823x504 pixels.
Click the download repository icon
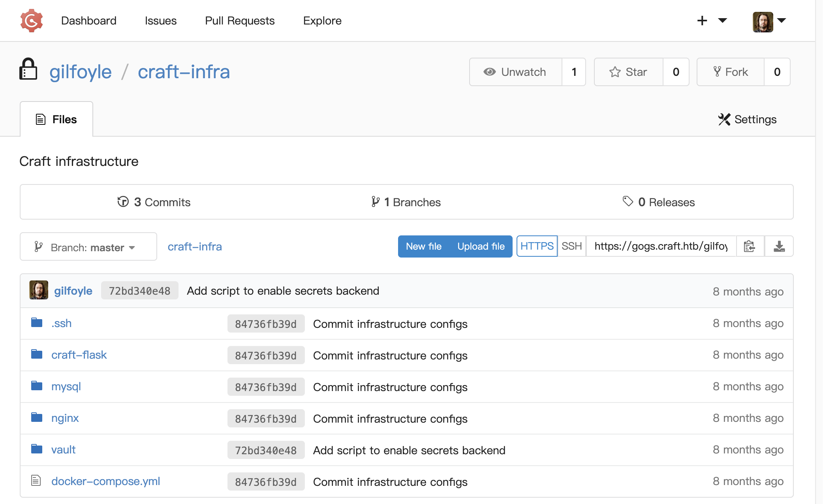[779, 246]
